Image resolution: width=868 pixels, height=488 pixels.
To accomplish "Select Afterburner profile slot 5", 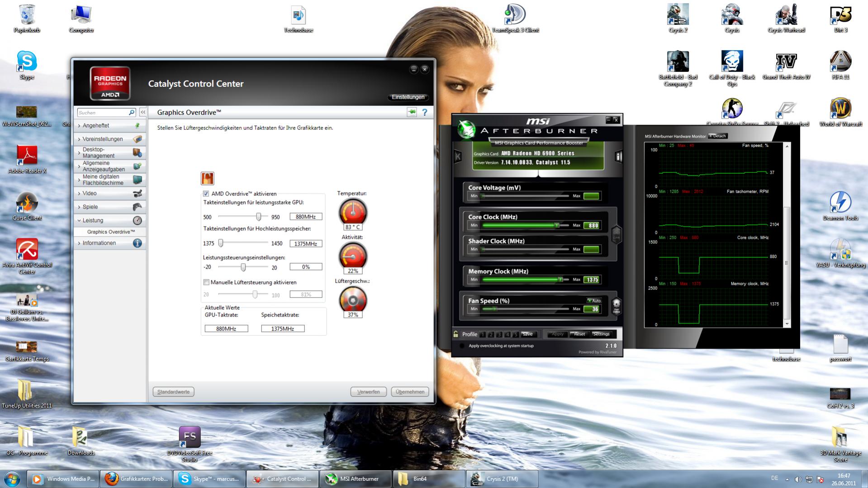I will click(x=515, y=334).
